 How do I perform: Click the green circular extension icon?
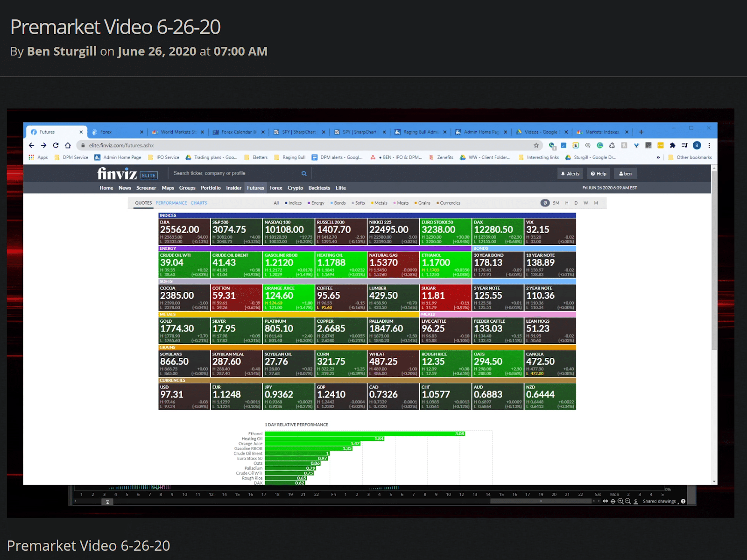[x=600, y=145]
